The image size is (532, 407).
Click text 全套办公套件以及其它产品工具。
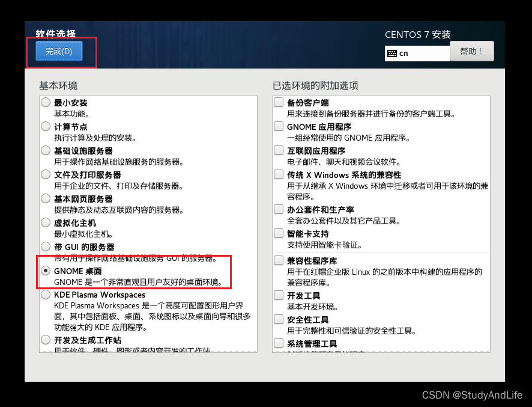(x=344, y=221)
